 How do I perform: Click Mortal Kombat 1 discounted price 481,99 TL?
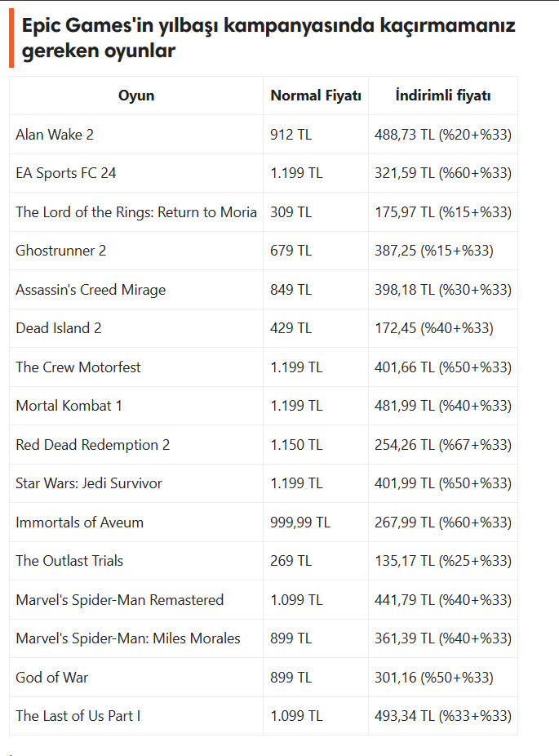[441, 406]
